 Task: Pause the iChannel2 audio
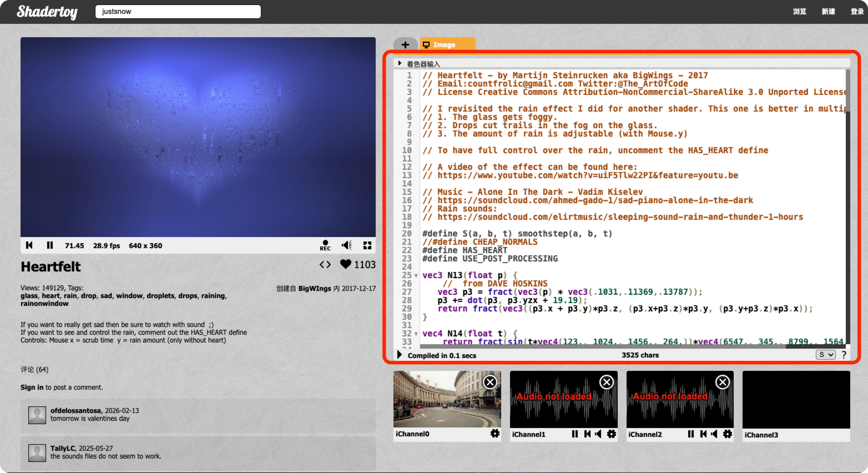click(x=691, y=434)
